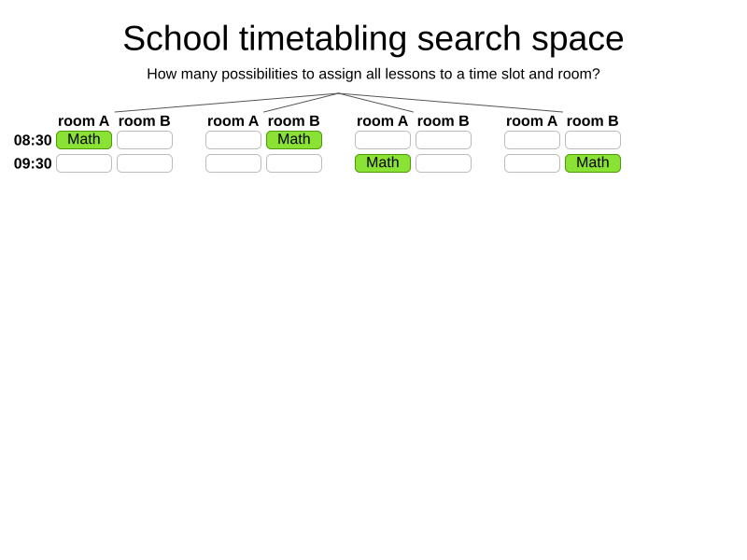The image size is (747, 560).
Task: Click the School timetabling search space title
Action: 373,38
